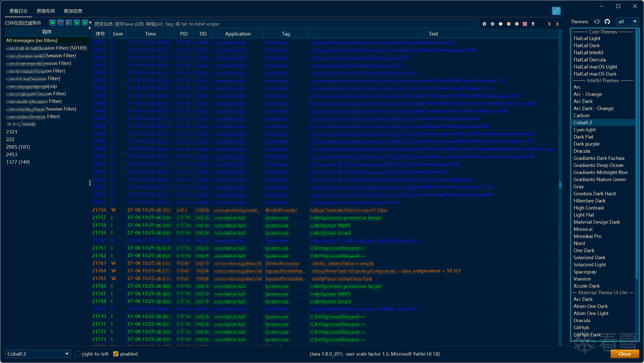Click the log search input field

point(285,24)
